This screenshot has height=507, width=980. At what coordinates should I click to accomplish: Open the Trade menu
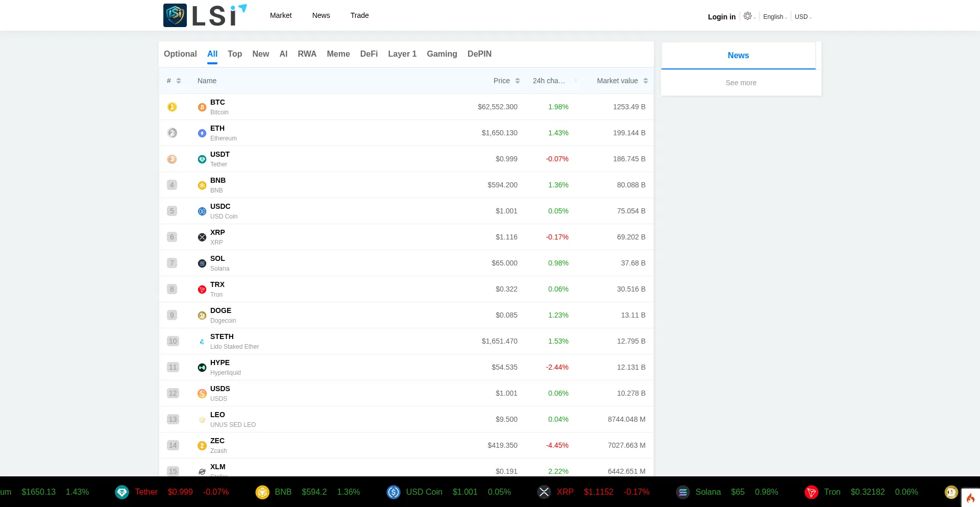359,15
